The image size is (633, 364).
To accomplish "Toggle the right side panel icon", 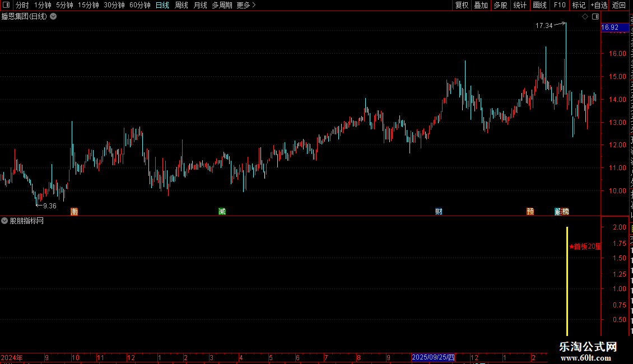I will click(595, 17).
